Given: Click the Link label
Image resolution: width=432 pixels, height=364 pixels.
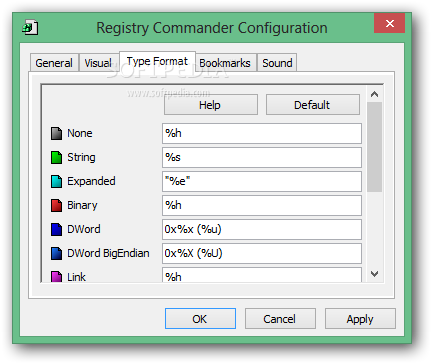Looking at the screenshot, I should pos(77,277).
